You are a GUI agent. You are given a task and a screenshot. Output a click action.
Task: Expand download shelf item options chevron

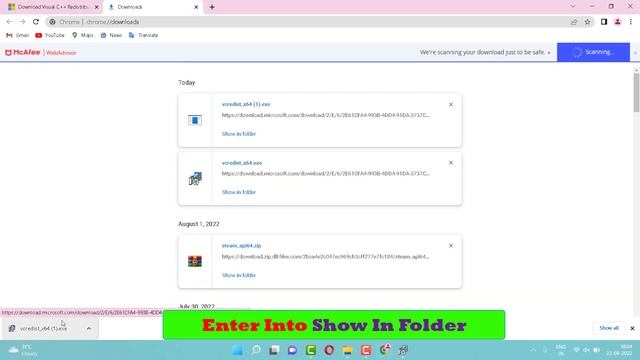[x=89, y=328]
